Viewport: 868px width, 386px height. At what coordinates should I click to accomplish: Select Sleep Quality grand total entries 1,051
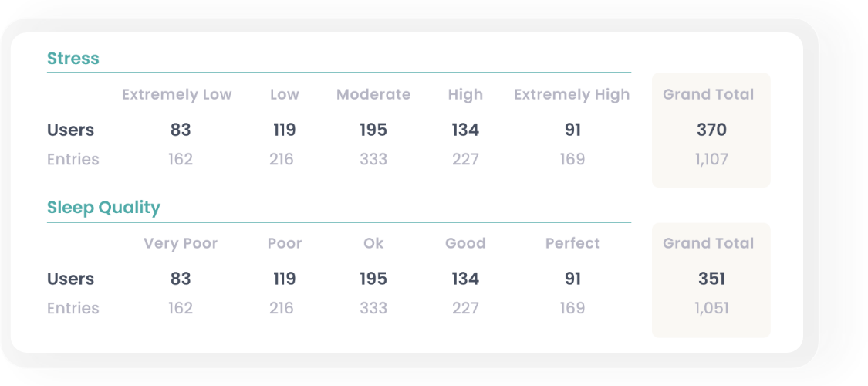tap(711, 309)
